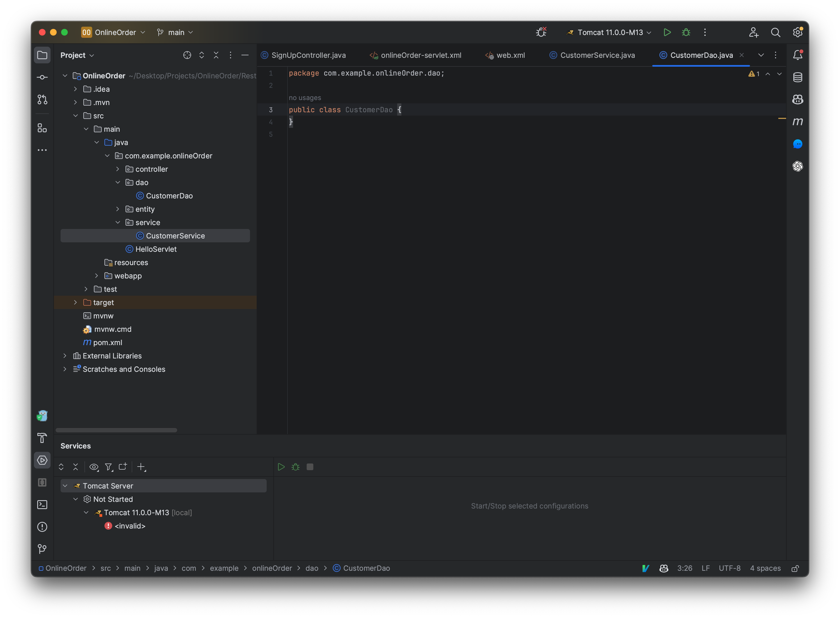840x618 pixels.
Task: Click the Commit tool window icon
Action: coord(42,78)
